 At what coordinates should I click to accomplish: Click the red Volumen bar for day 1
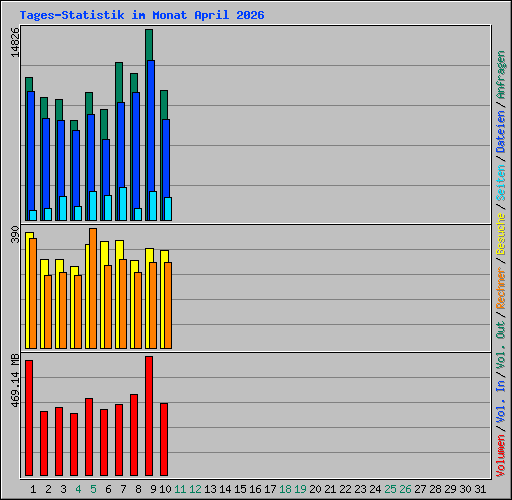tap(29, 418)
